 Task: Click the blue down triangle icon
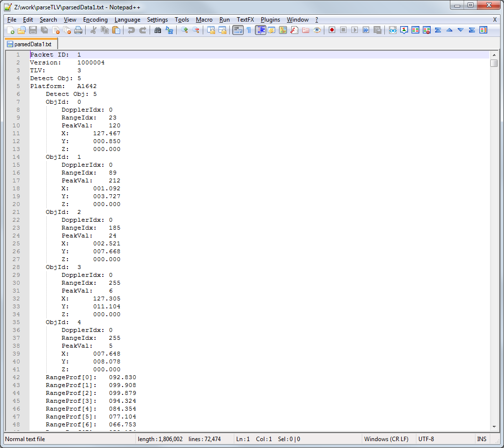tap(461, 30)
